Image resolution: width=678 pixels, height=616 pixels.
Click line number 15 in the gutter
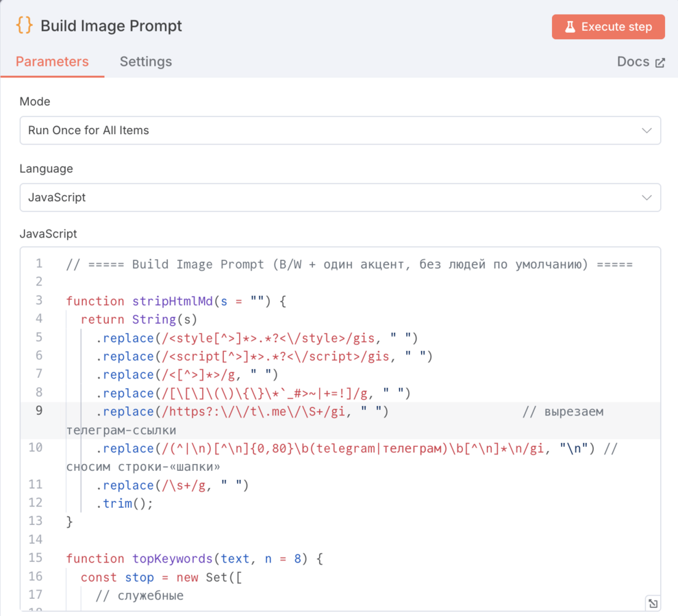point(36,558)
